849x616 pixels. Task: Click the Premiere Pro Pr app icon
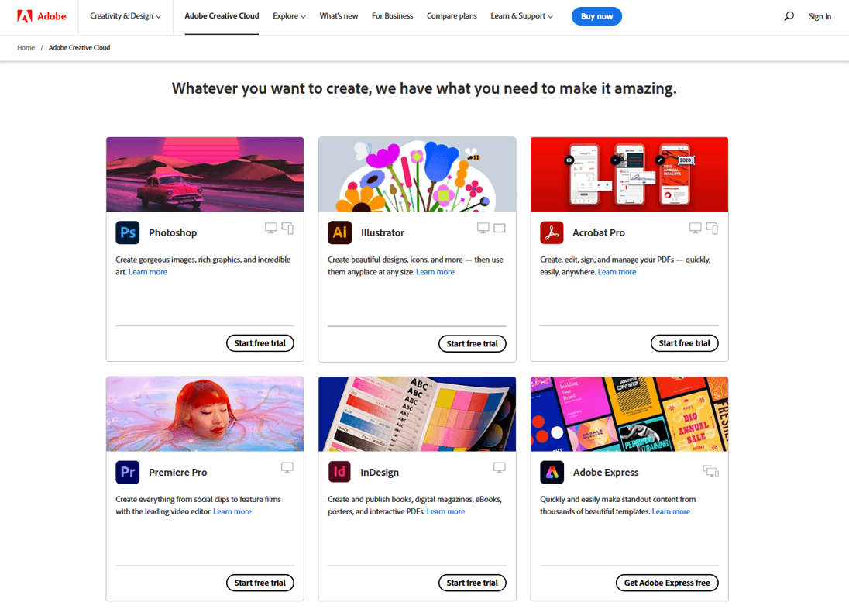point(128,472)
